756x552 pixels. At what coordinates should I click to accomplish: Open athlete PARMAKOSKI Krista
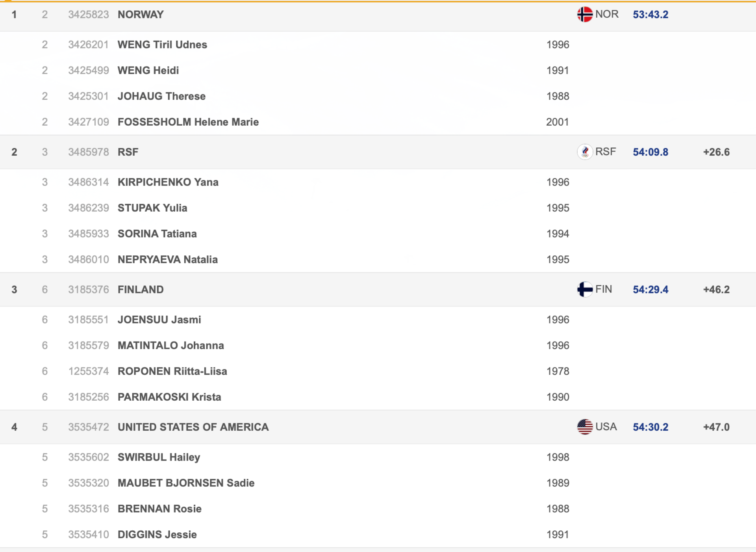click(x=169, y=397)
